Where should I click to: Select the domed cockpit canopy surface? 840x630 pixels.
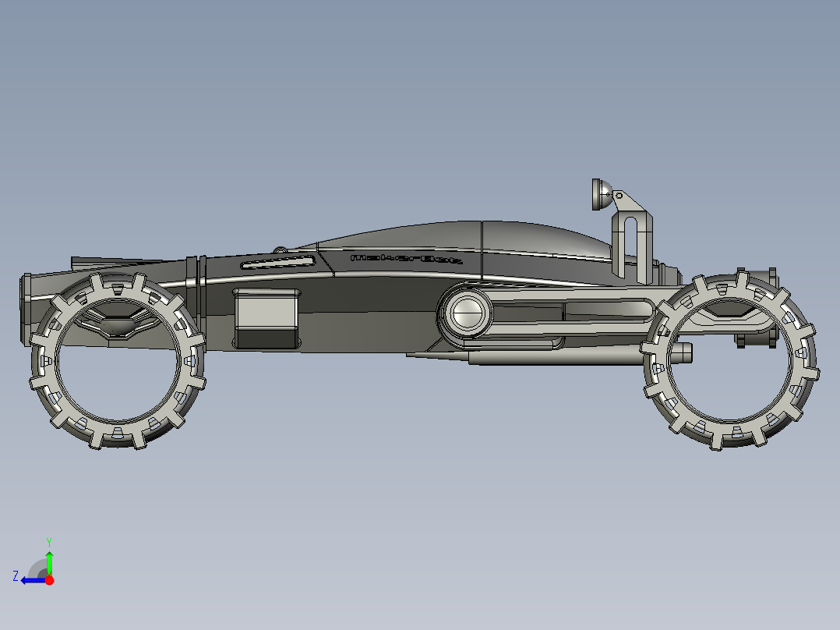click(455, 236)
